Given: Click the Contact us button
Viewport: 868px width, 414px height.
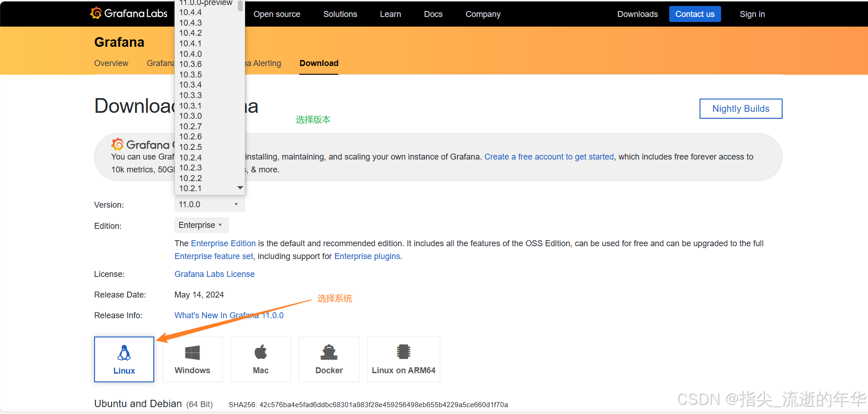Looking at the screenshot, I should tap(695, 14).
